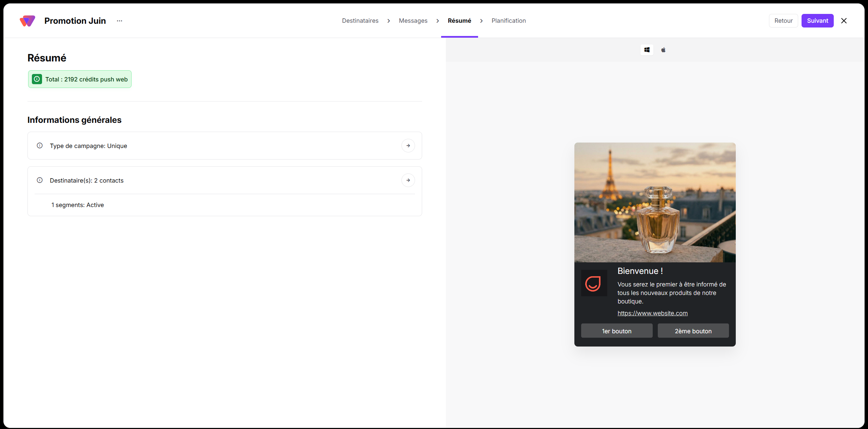Click the notification brand icon in preview
868x429 pixels.
[594, 283]
